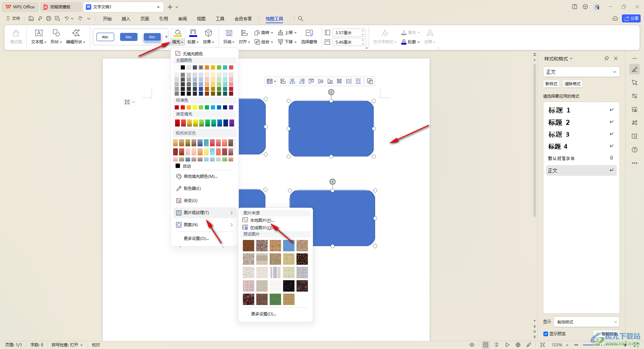Click the search magnifier icon
This screenshot has width=644, height=349.
click(301, 19)
